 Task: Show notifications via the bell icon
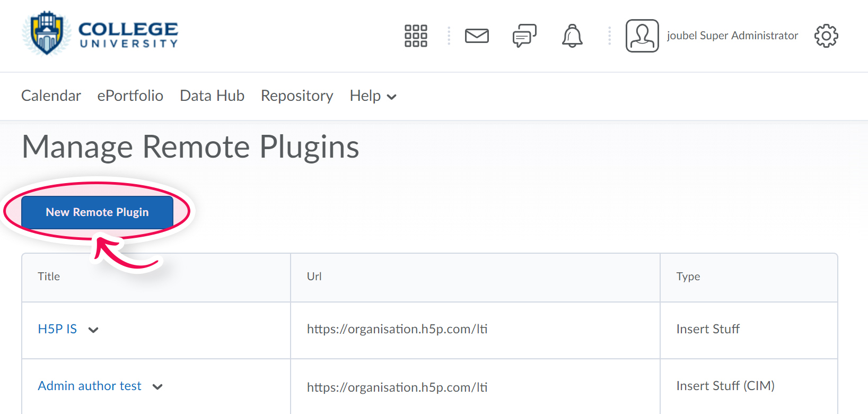pyautogui.click(x=572, y=36)
